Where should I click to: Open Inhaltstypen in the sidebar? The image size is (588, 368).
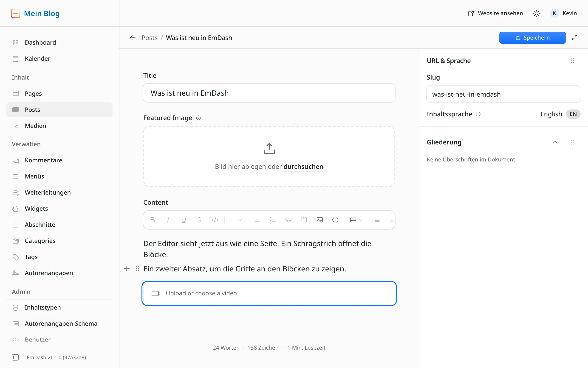(59, 308)
